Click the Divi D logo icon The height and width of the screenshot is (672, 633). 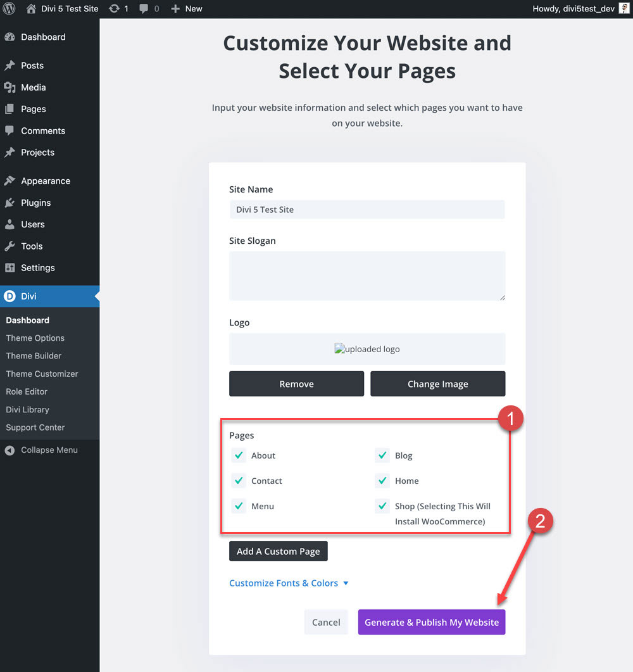click(9, 296)
